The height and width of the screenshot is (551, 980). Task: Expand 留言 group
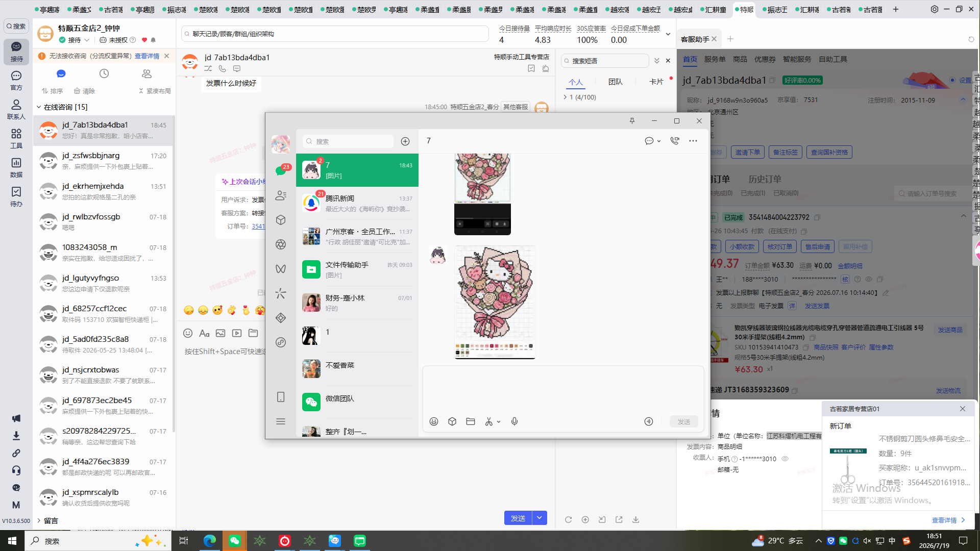click(39, 520)
